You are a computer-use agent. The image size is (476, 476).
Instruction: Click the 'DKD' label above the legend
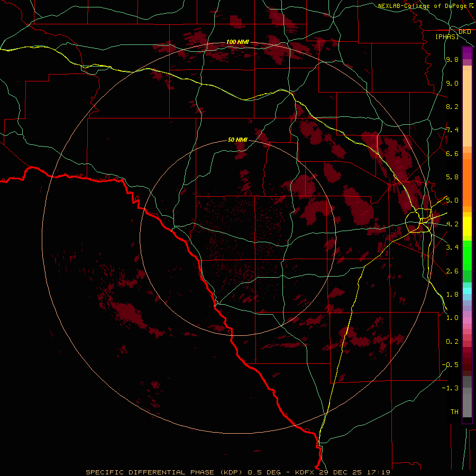[464, 32]
